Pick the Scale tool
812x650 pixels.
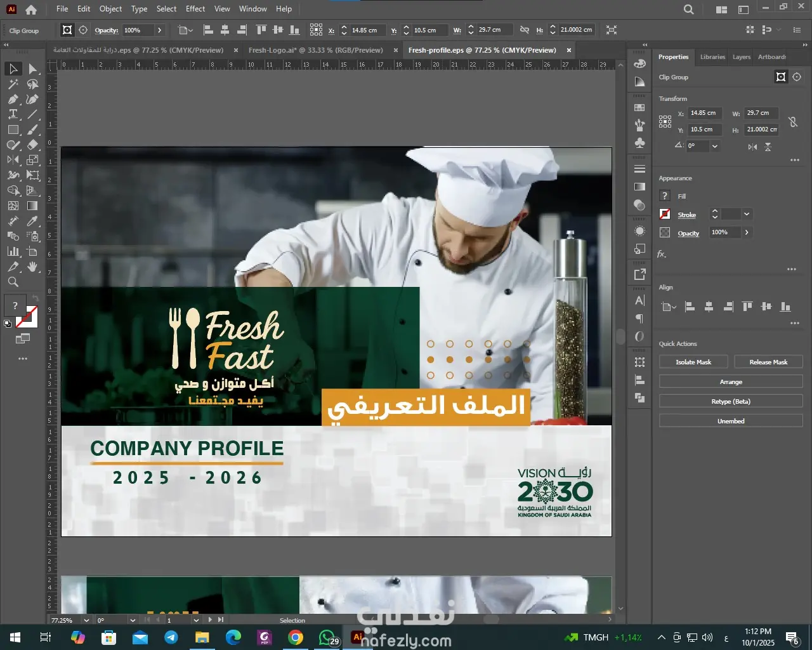[x=33, y=160]
